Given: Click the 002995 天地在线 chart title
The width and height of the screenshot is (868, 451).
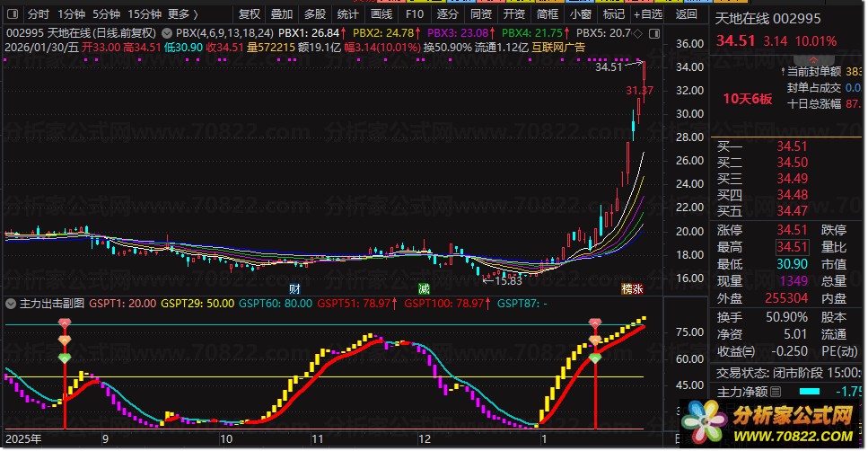Looking at the screenshot, I should click(x=82, y=33).
